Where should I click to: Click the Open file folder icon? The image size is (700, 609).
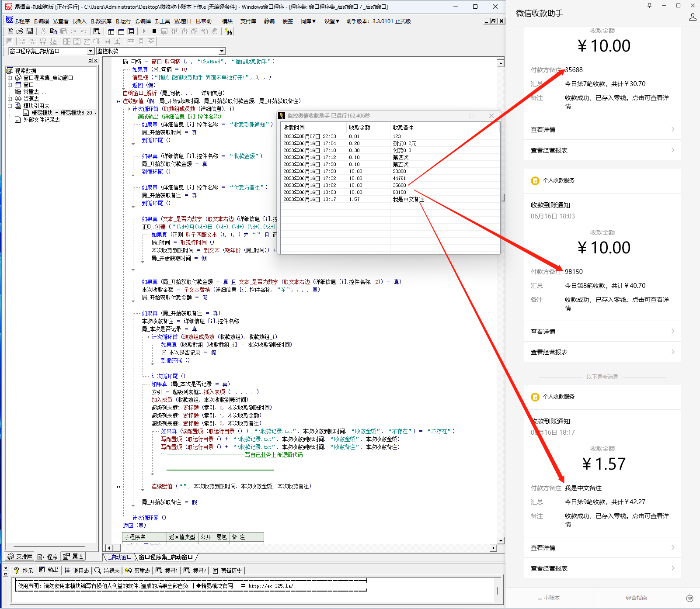(x=20, y=31)
